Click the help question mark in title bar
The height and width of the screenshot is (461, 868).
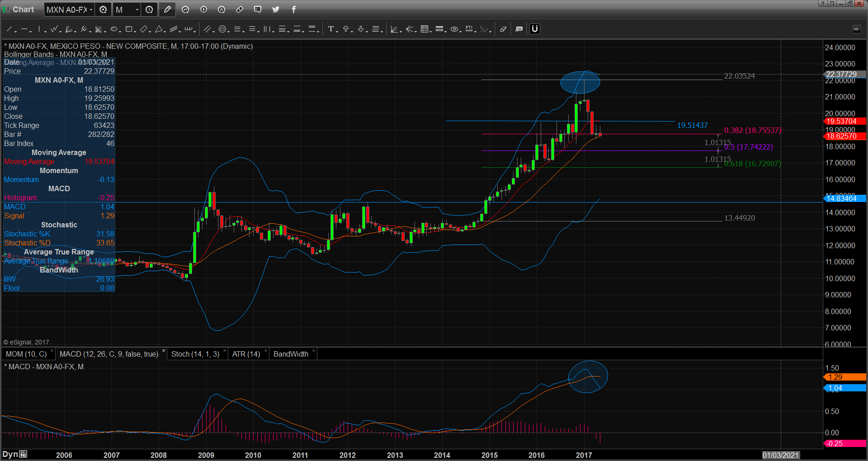[x=823, y=3]
